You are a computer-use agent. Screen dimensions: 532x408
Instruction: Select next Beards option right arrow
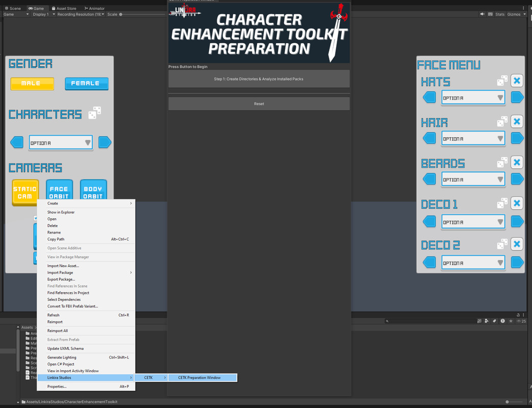[517, 178]
